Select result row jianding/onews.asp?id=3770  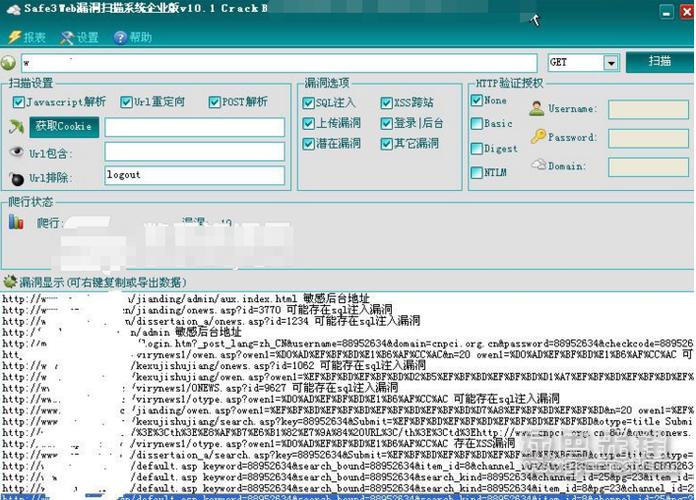click(x=197, y=310)
